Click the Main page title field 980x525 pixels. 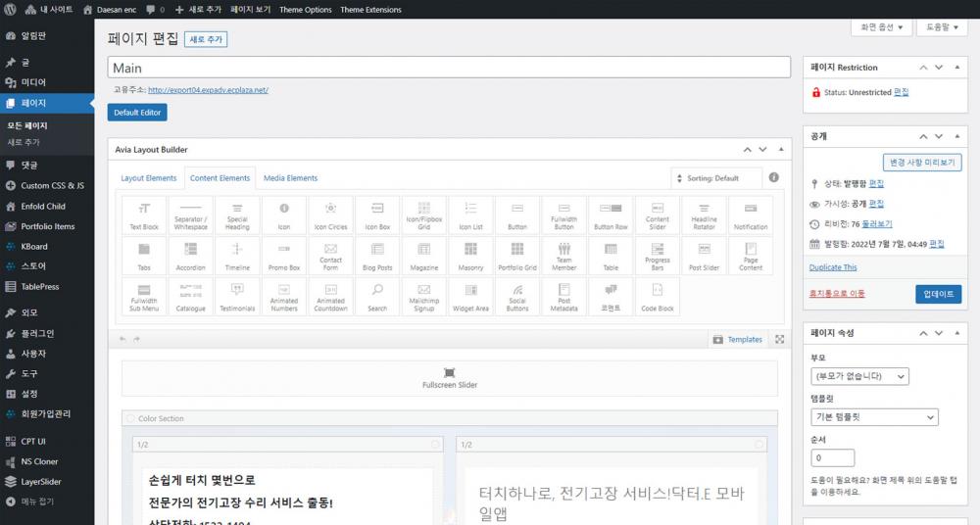tap(449, 68)
